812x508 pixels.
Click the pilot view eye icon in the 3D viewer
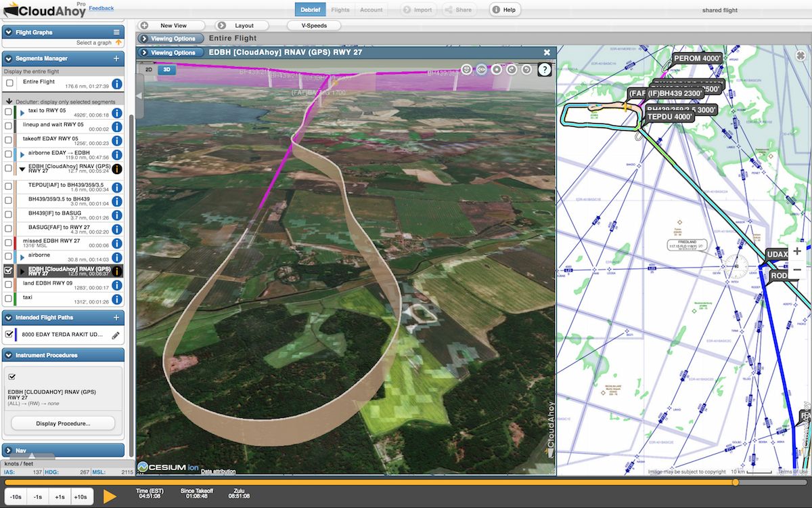tap(481, 68)
